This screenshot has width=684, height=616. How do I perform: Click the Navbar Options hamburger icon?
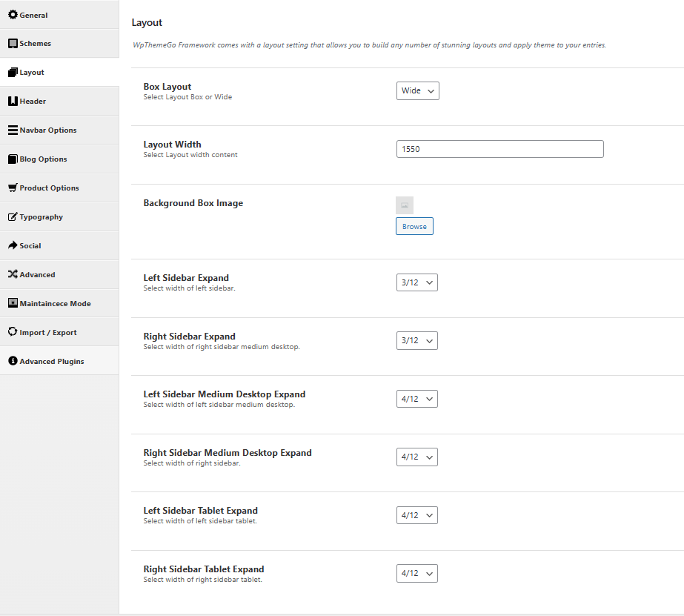click(13, 130)
